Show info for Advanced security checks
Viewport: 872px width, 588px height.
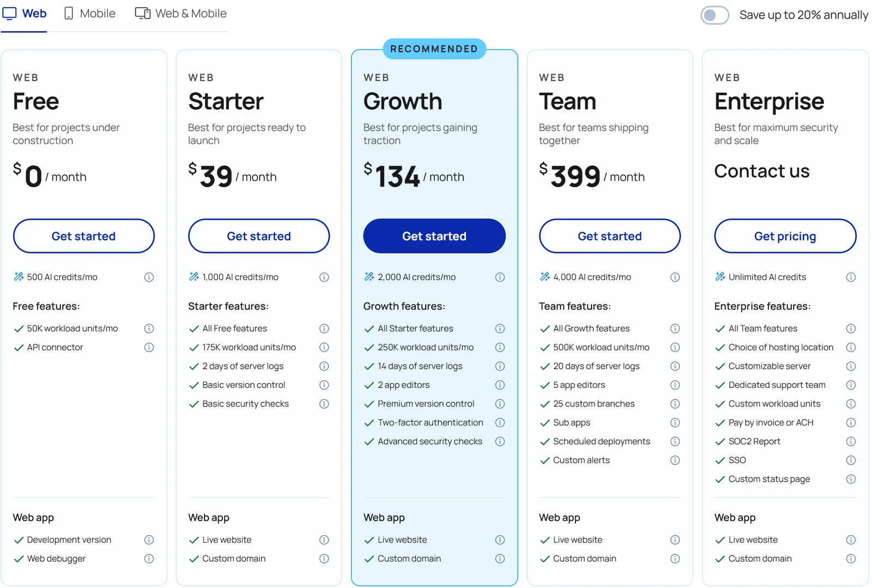(x=500, y=441)
